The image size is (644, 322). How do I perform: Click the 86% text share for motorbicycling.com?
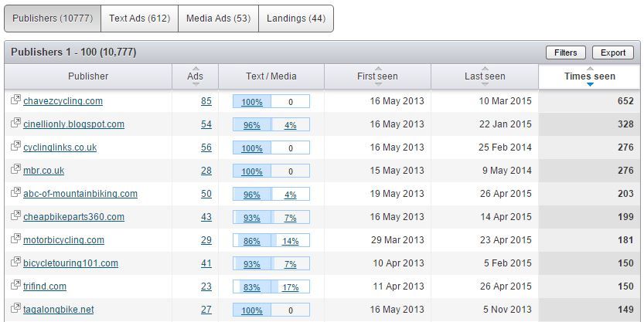252,241
